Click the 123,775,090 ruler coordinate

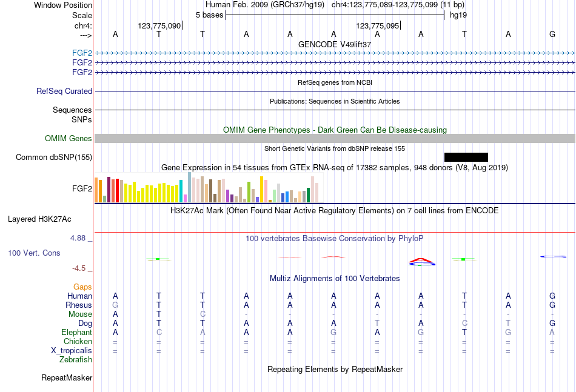coord(159,25)
